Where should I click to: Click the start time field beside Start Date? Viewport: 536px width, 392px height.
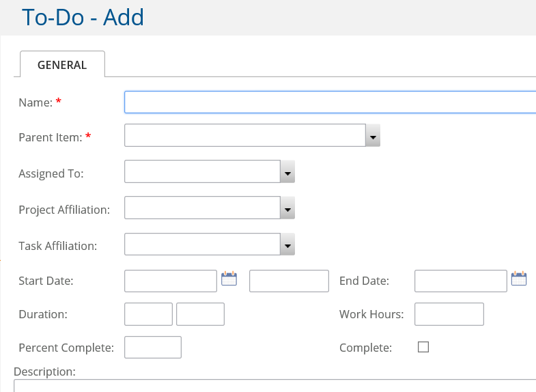[x=290, y=281]
